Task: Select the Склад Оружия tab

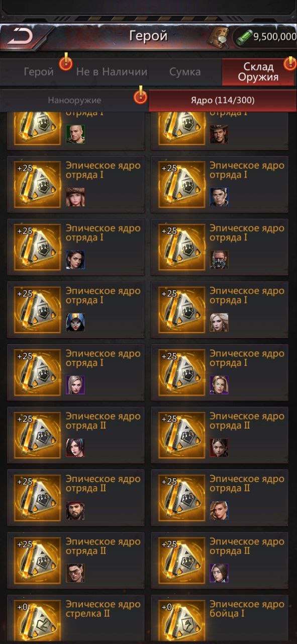Action: click(258, 72)
